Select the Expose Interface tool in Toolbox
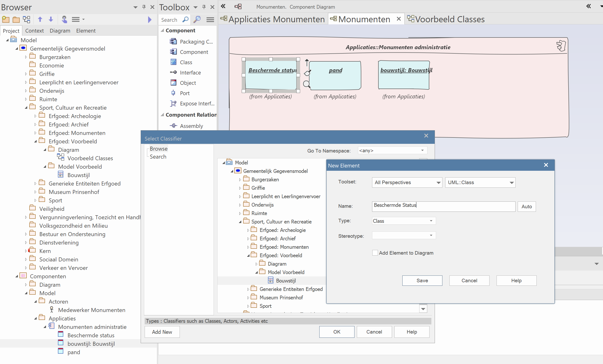This screenshot has width=603, height=364. click(197, 103)
